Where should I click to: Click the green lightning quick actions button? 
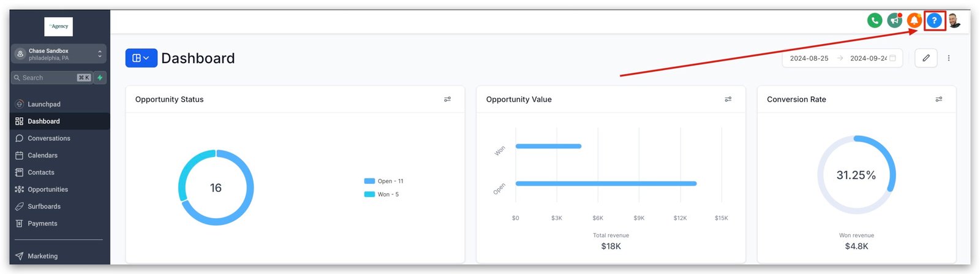[100, 78]
